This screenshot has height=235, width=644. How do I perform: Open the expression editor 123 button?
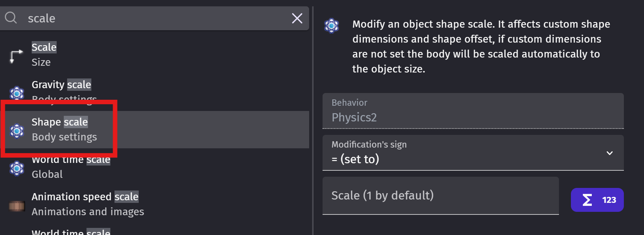(x=609, y=200)
